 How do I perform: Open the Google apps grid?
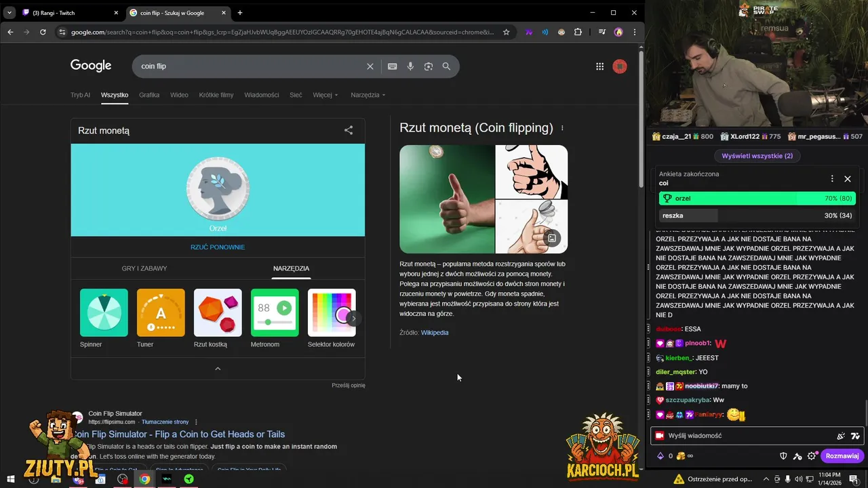[599, 66]
